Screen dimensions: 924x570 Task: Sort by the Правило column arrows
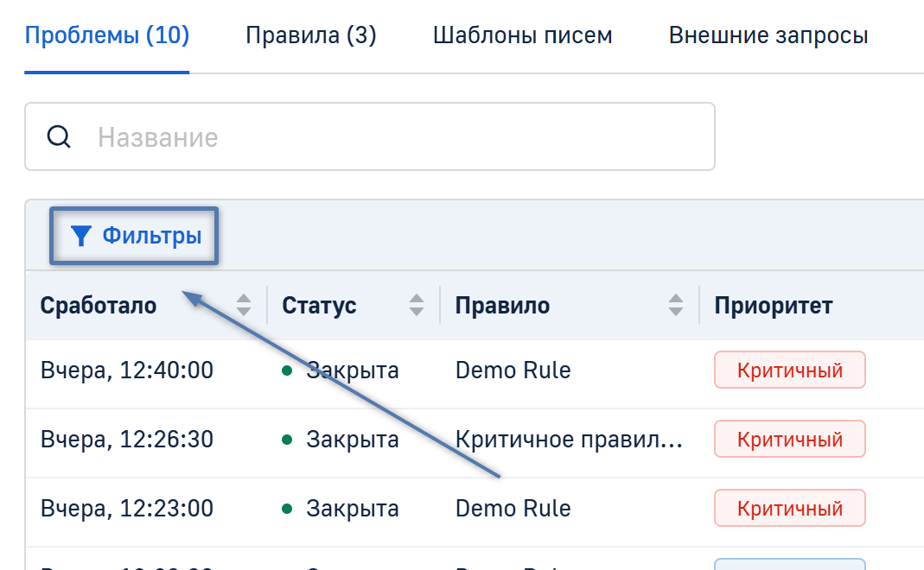(676, 305)
